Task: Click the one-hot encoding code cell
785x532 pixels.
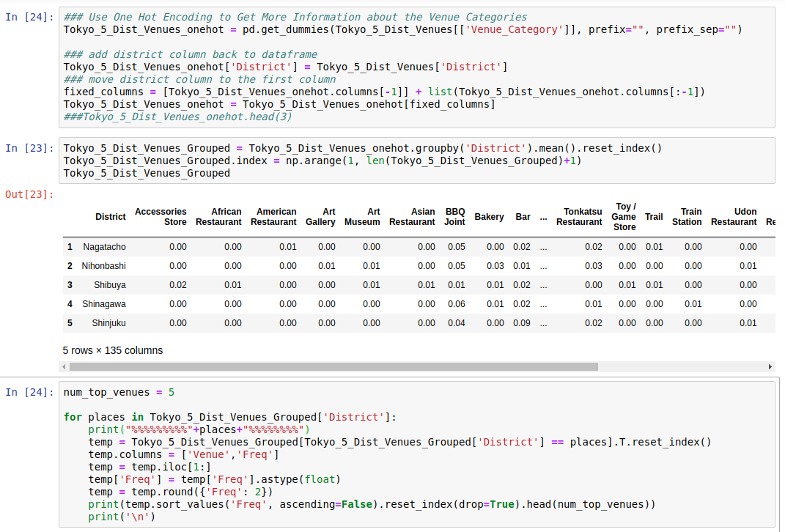Action: click(416, 67)
